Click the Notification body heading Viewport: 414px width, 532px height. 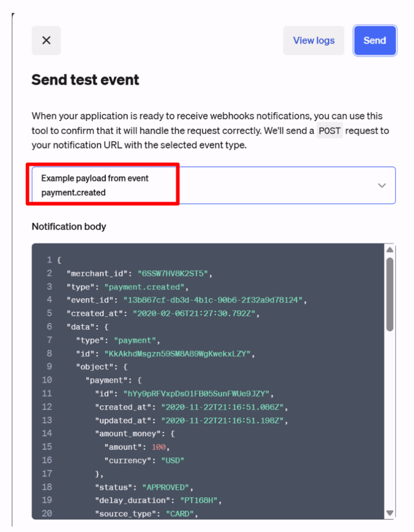tap(69, 227)
